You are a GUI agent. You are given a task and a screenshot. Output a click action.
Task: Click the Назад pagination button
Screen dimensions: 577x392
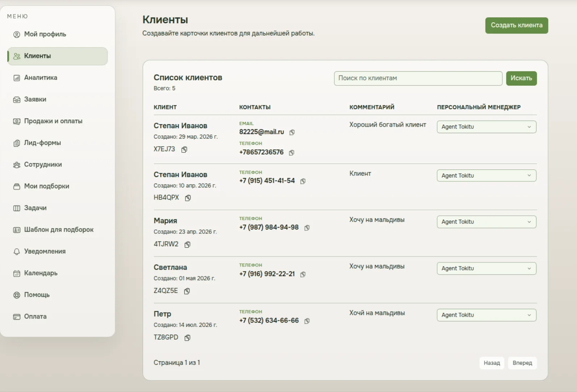coord(492,363)
